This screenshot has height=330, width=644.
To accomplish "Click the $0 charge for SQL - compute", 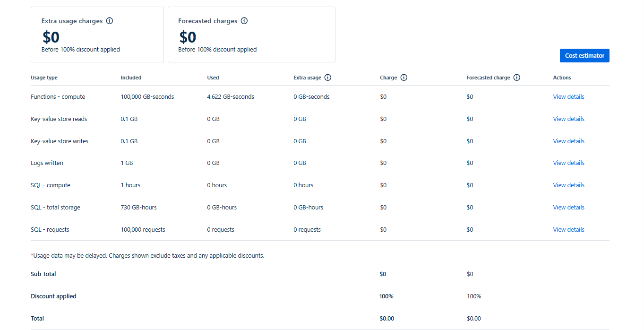I will click(x=383, y=185).
